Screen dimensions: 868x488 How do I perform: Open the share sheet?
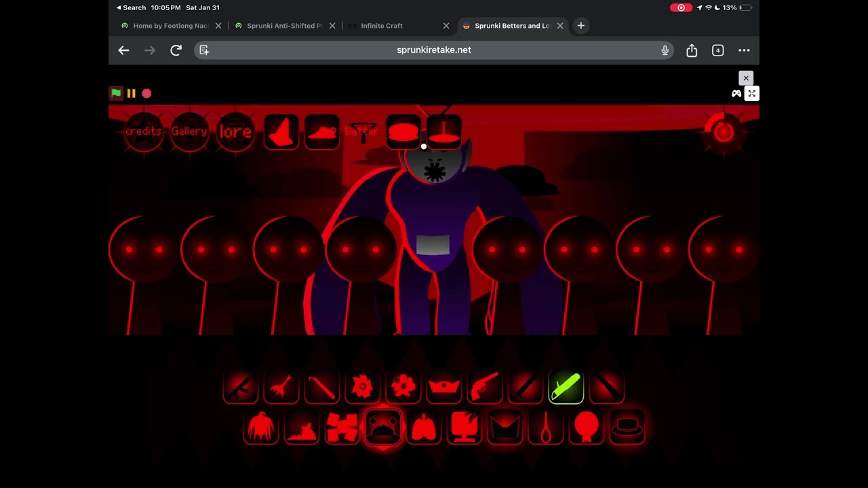(x=692, y=50)
